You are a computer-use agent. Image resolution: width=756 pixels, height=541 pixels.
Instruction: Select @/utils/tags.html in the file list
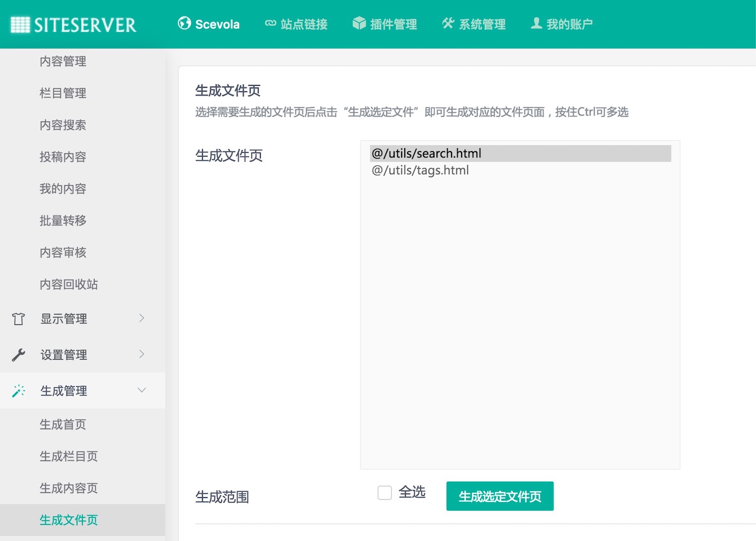[420, 170]
